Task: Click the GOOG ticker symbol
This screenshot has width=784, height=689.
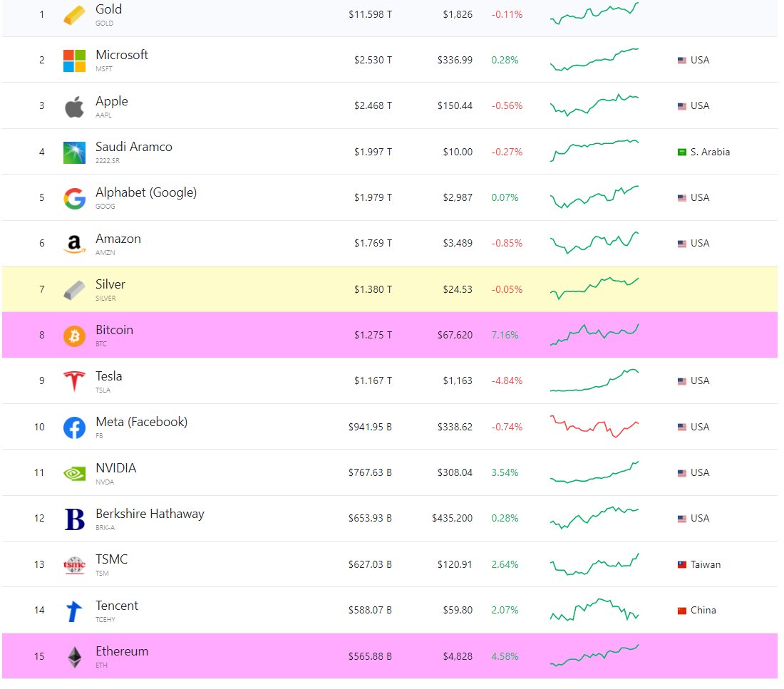Action: (105, 207)
